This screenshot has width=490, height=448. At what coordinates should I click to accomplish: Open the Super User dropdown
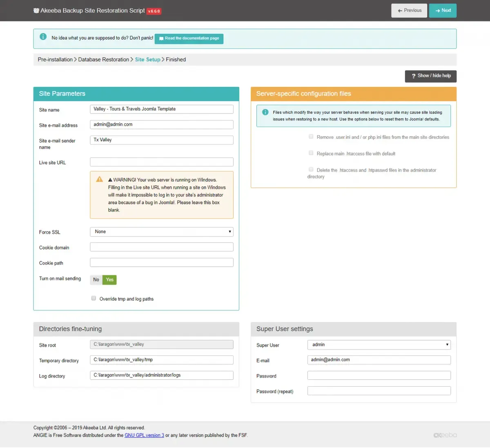coord(379,345)
